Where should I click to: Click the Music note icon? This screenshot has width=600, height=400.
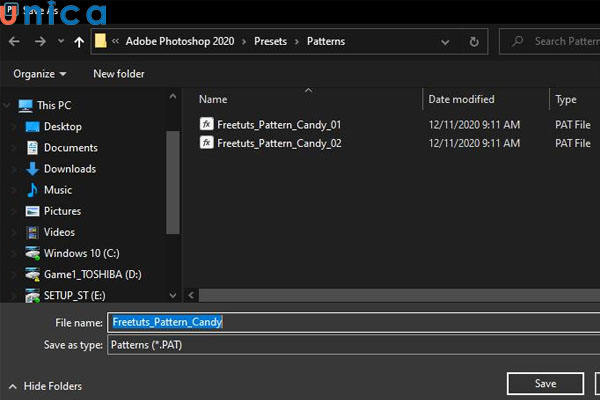click(32, 190)
